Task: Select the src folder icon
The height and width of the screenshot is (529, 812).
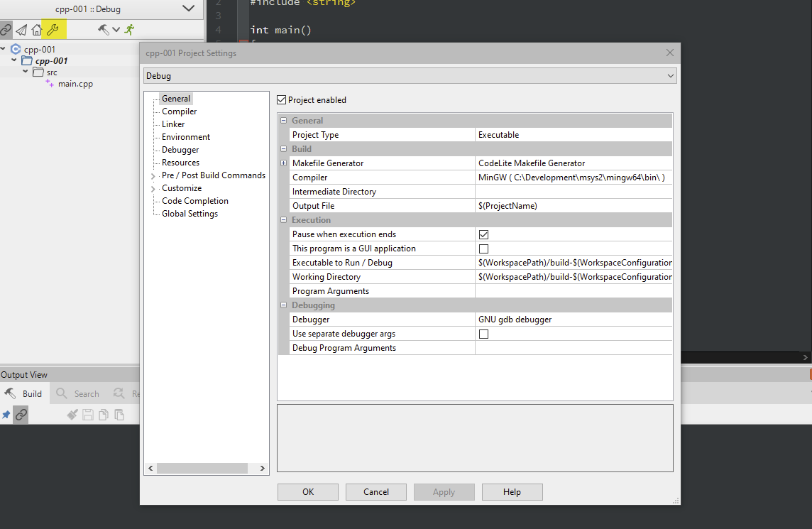Action: click(x=38, y=72)
